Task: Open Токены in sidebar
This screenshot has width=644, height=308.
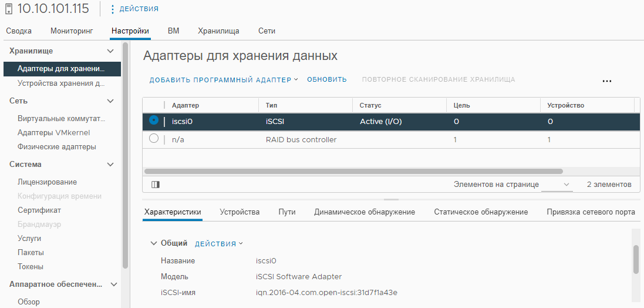Action: click(x=31, y=266)
